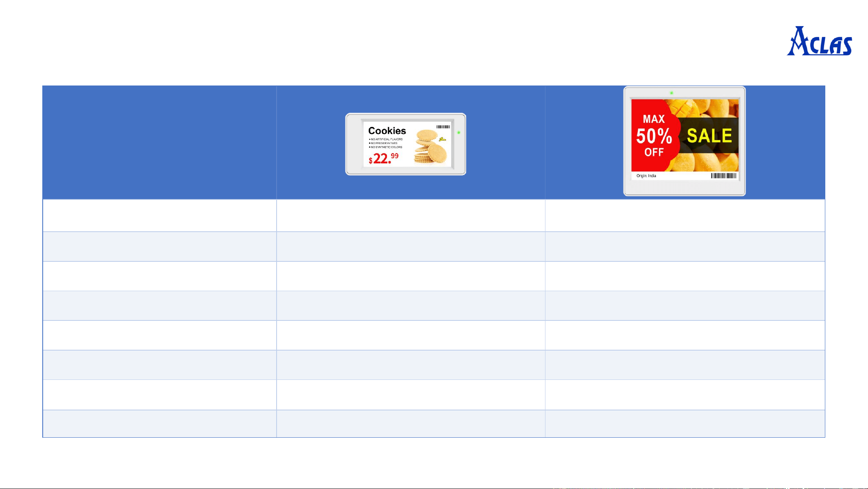Click the "Cookies" title on the tag
The width and height of the screenshot is (868, 489).
point(387,131)
